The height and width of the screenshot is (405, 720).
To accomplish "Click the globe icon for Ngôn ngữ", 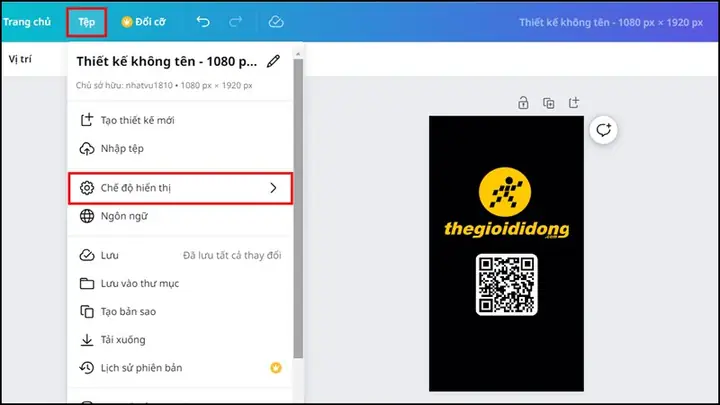I will (x=87, y=216).
